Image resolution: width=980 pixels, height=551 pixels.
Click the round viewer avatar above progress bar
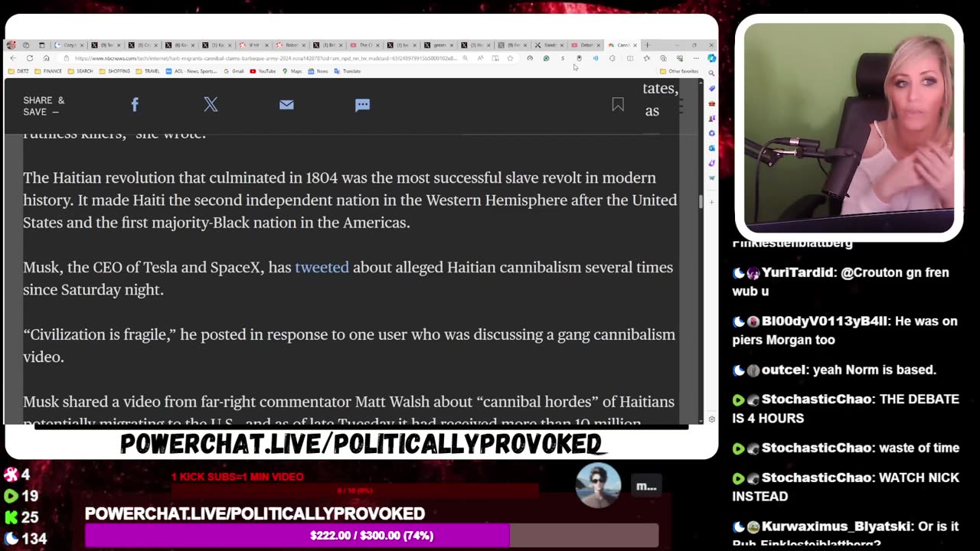point(598,485)
